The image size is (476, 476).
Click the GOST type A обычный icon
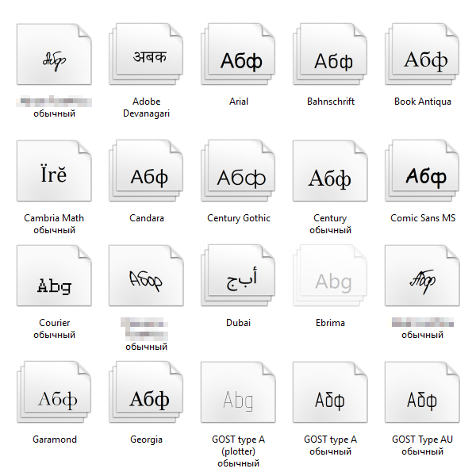click(330, 392)
